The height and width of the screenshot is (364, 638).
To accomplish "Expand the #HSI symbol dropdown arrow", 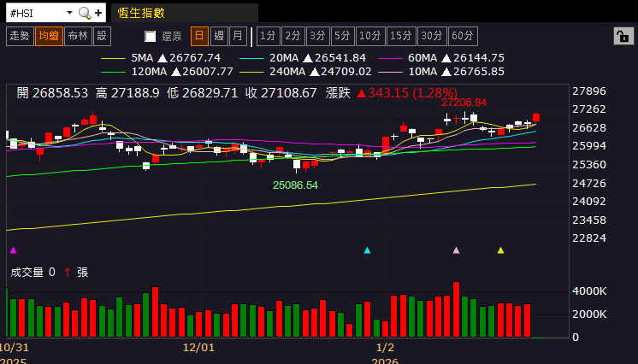I will [x=69, y=13].
